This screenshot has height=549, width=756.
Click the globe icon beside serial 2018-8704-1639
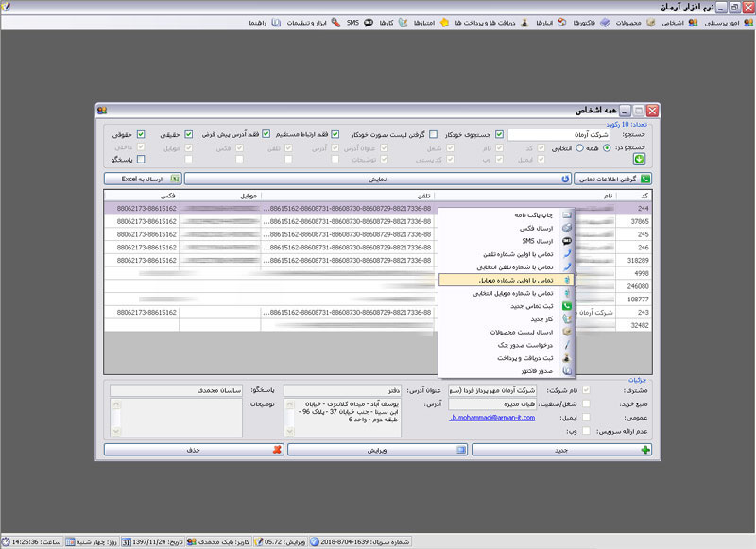(315, 541)
